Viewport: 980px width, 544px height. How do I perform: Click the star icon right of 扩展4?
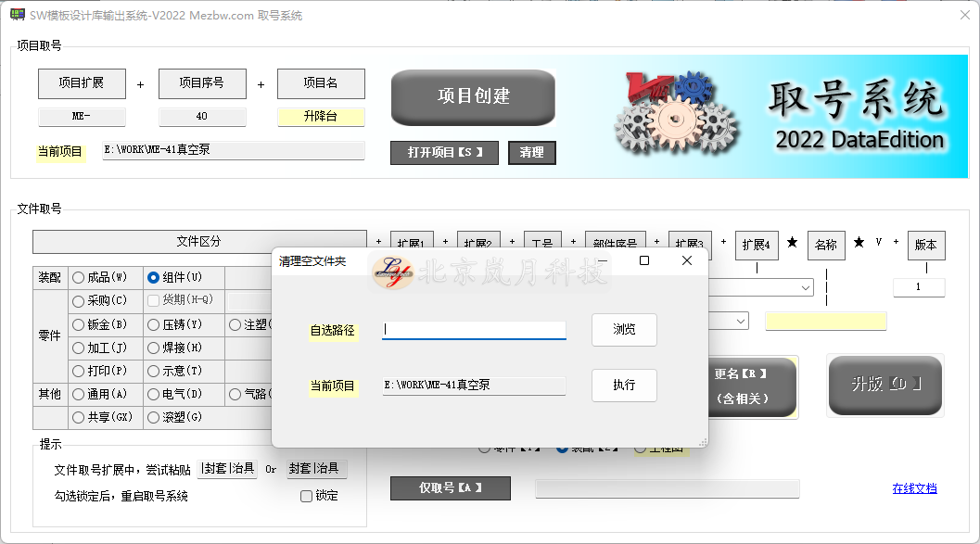point(792,243)
